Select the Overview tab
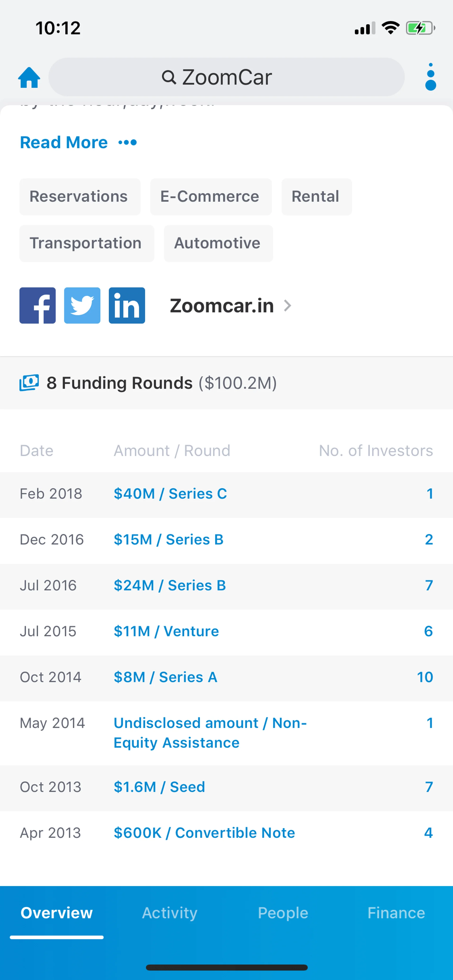The height and width of the screenshot is (980, 453). coord(57,913)
